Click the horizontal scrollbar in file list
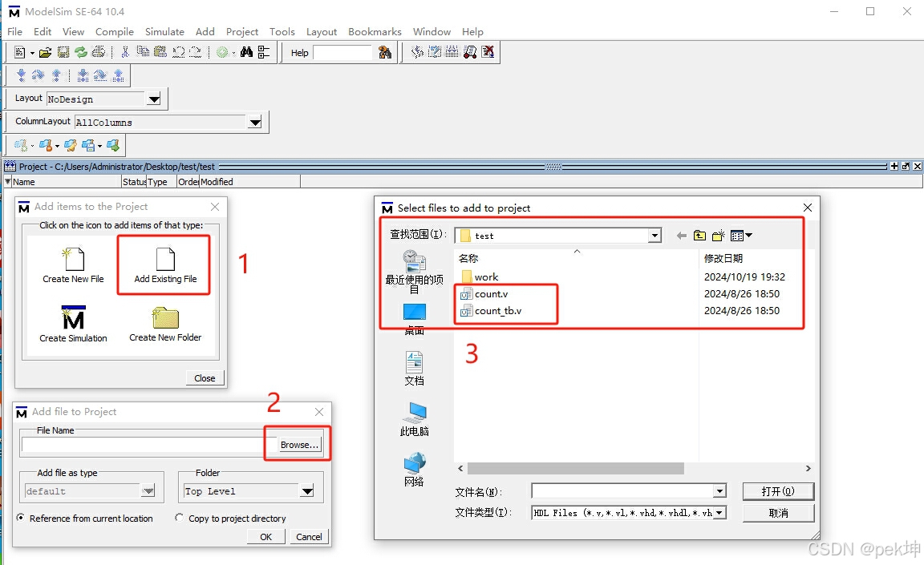Screen dimensions: 924x565 (x=575, y=469)
